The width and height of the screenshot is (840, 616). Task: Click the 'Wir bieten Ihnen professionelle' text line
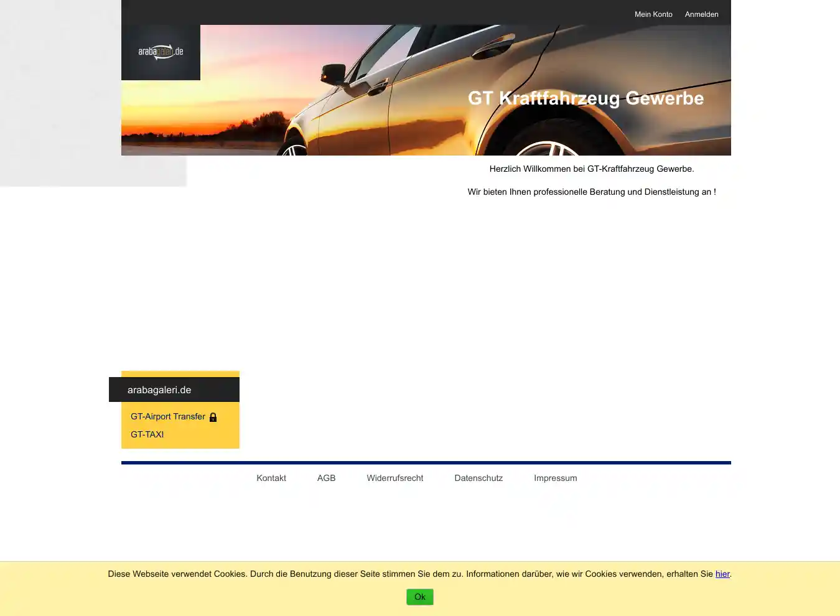point(591,192)
